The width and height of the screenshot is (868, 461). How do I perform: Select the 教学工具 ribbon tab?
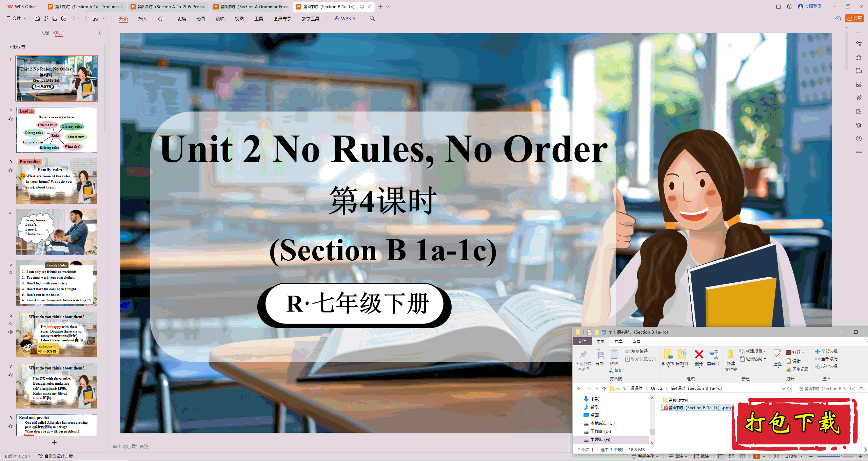click(x=311, y=19)
